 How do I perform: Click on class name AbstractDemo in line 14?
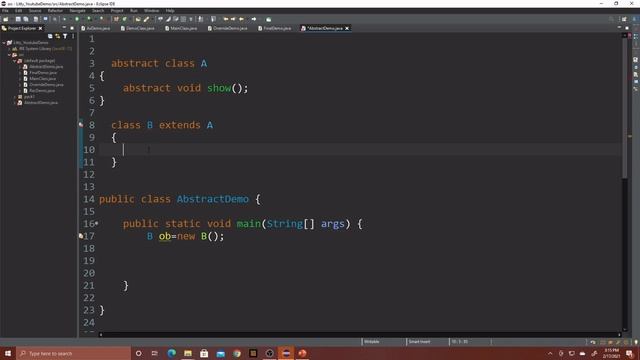point(213,199)
